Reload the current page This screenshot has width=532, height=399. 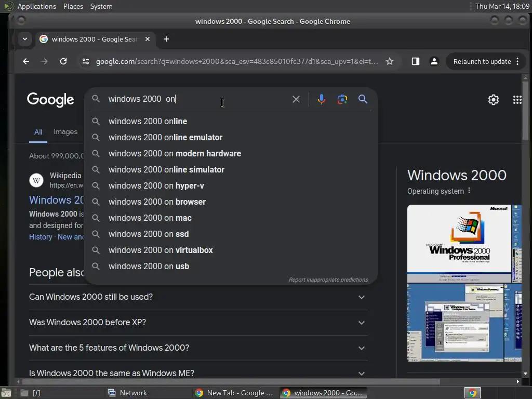[63, 61]
